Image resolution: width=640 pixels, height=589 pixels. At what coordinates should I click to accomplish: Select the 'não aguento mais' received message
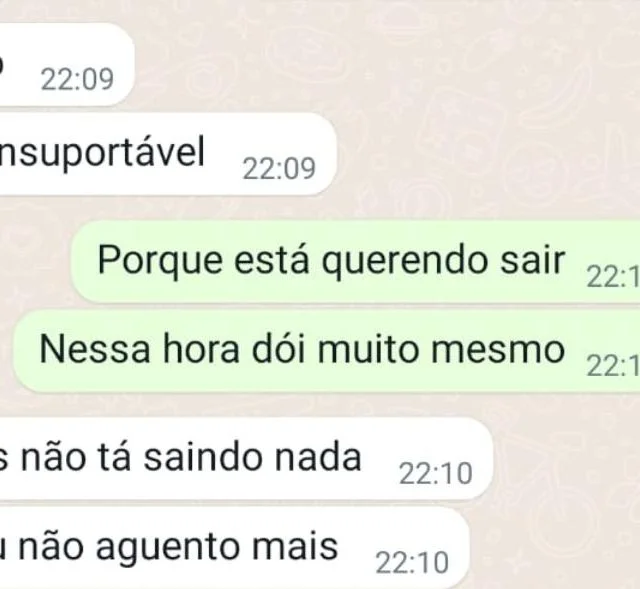pos(234,548)
